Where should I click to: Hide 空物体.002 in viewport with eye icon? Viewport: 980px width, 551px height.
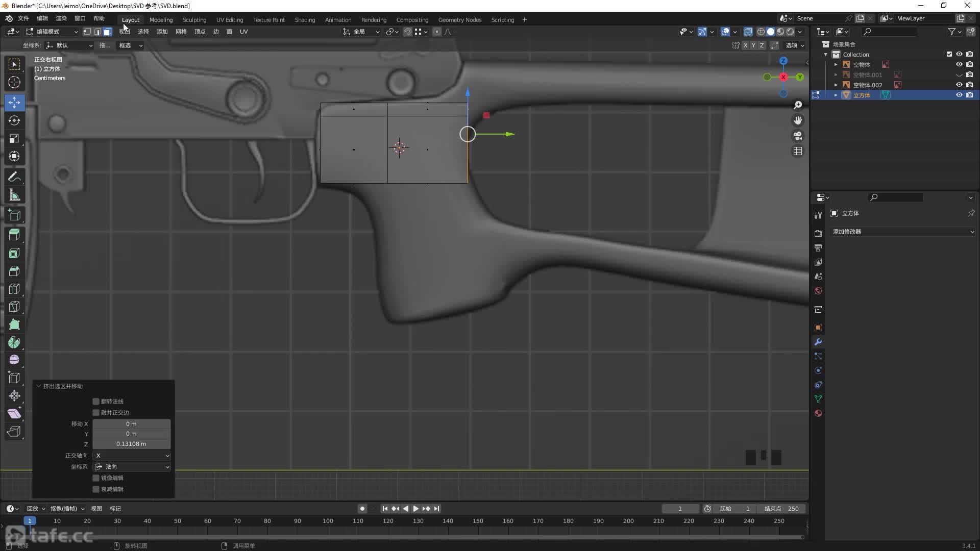point(959,85)
